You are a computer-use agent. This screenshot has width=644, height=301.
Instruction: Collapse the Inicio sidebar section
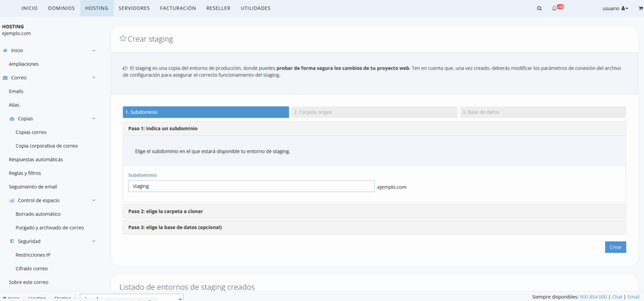[x=94, y=50]
